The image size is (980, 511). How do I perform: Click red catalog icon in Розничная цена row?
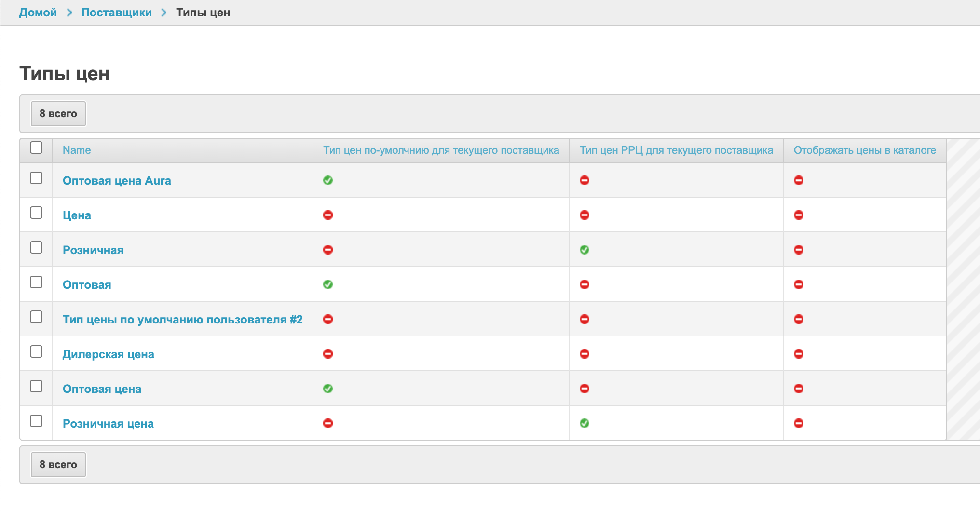(799, 423)
